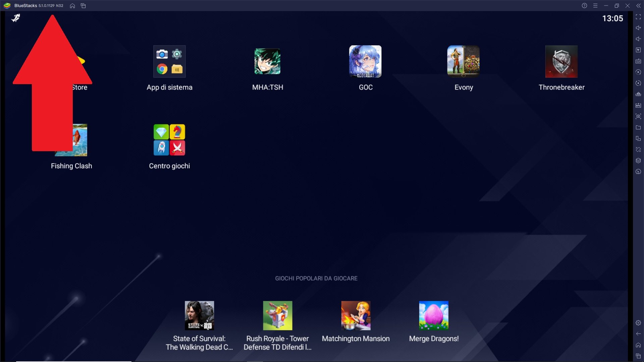Collapse the side toolbar with double chevron
The image size is (644, 362).
(x=638, y=6)
